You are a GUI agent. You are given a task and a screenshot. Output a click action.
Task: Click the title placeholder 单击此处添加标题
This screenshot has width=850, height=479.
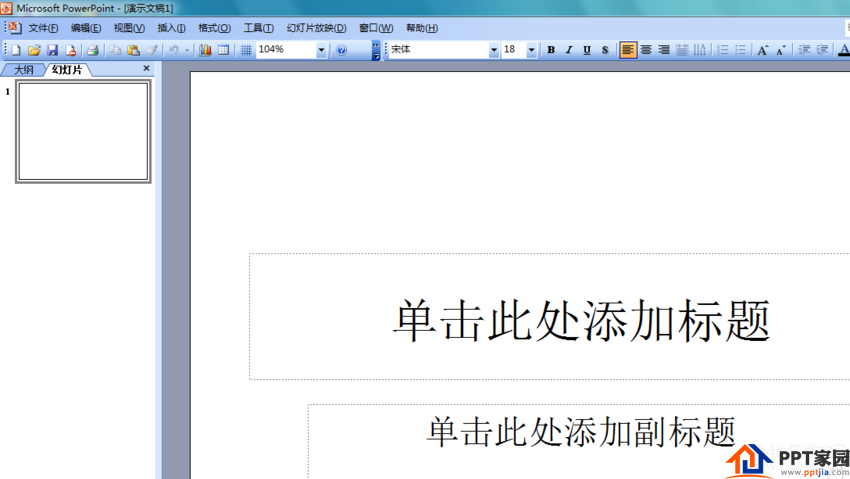click(x=582, y=321)
